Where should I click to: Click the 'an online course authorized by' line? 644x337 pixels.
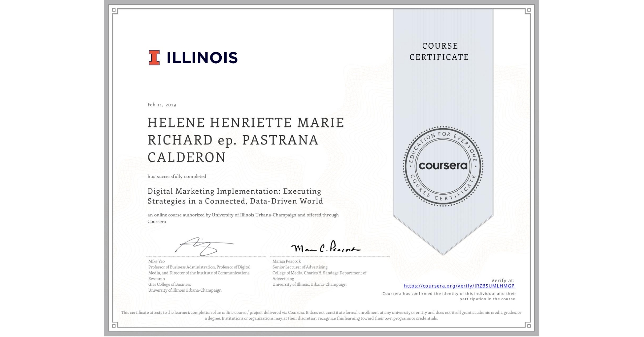point(243,215)
